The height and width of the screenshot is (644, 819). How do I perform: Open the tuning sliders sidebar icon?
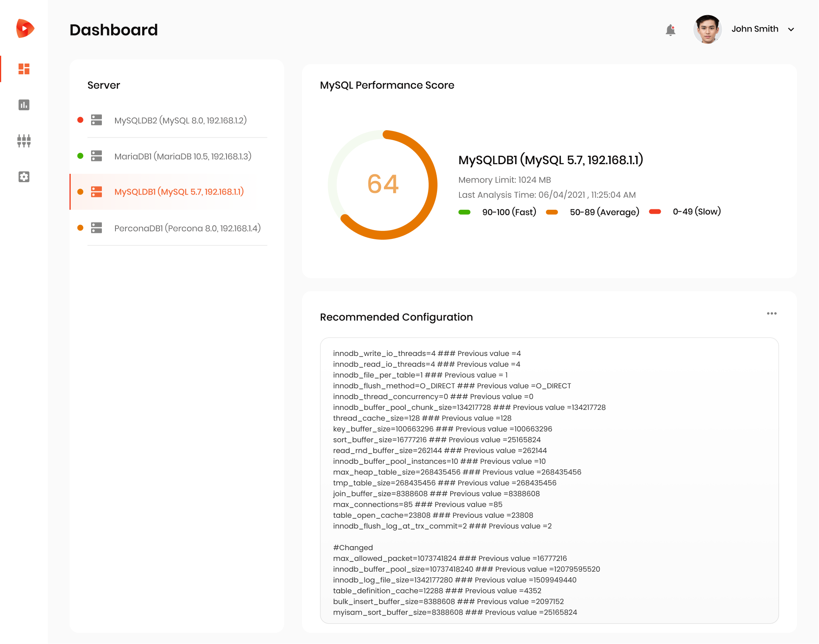point(24,141)
